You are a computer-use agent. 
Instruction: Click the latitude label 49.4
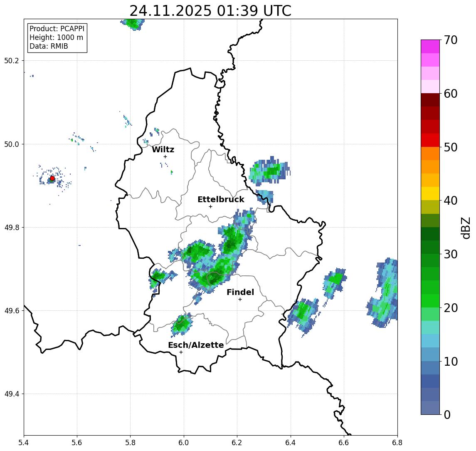[11, 394]
